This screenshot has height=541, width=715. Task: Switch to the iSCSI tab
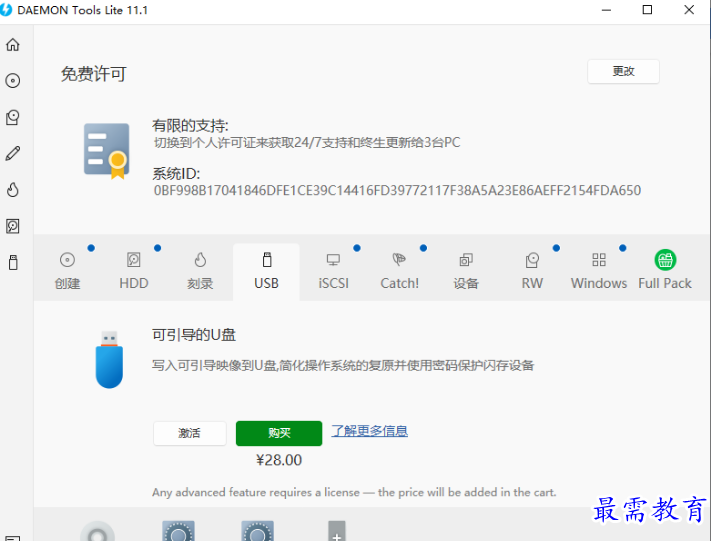(x=333, y=272)
